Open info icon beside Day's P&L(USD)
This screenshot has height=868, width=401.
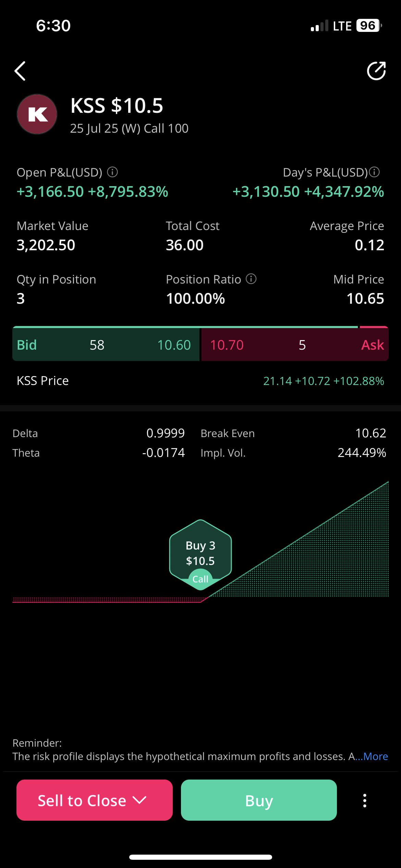click(374, 172)
